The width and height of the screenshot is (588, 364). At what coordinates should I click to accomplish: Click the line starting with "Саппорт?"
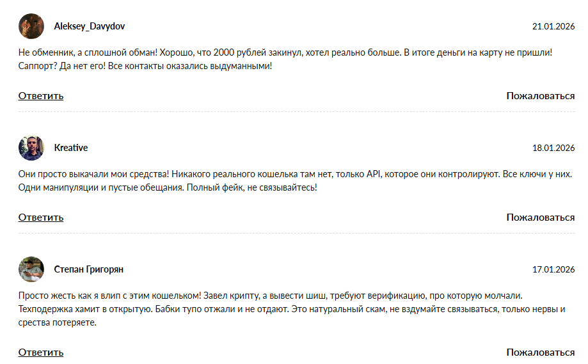click(x=145, y=66)
